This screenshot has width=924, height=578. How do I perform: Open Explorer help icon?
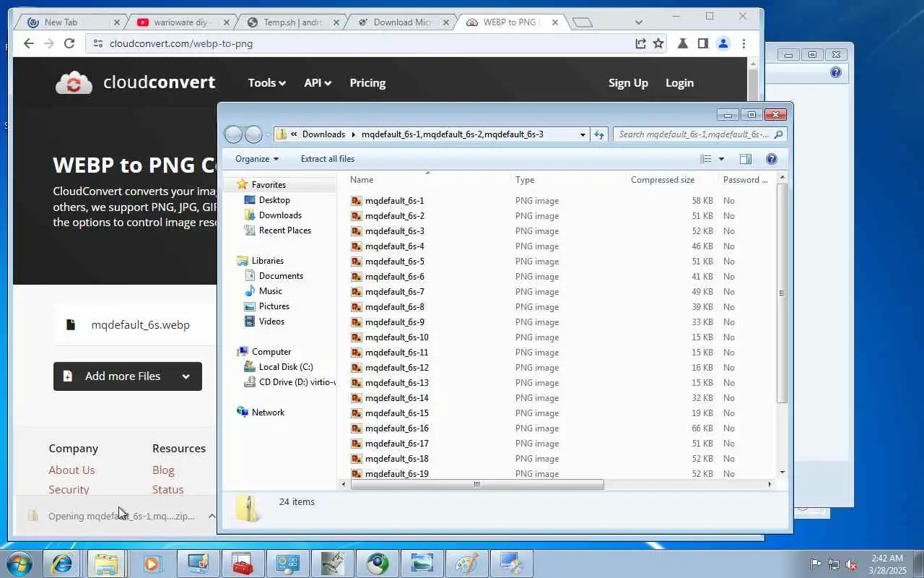point(771,159)
